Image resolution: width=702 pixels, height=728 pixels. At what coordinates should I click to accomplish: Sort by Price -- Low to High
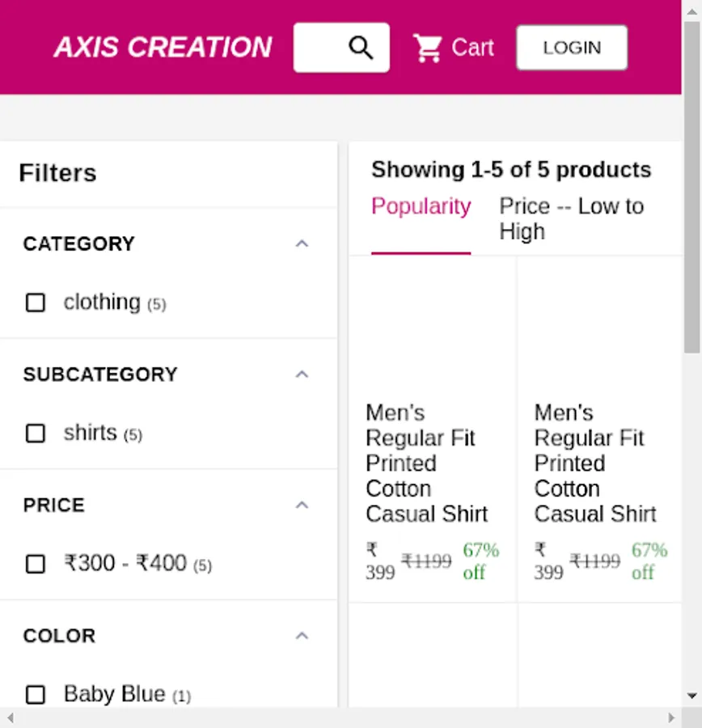click(571, 218)
